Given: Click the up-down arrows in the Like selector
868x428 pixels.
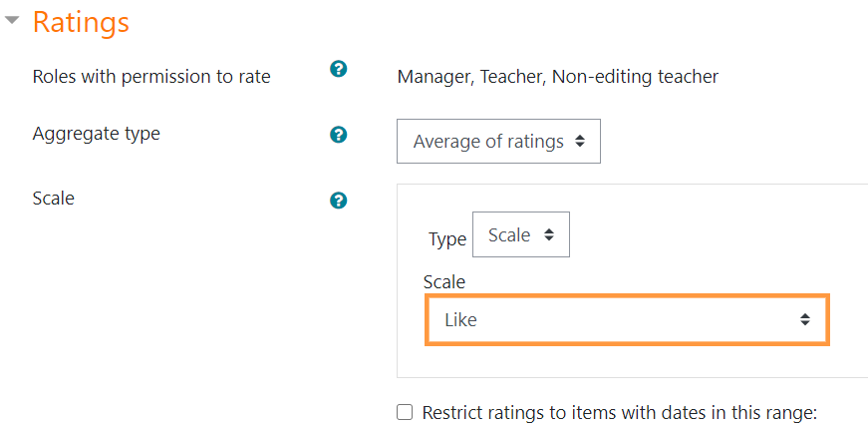Looking at the screenshot, I should (805, 319).
